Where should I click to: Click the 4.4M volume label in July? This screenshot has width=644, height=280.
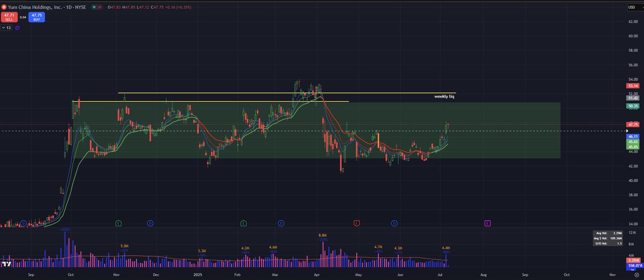click(445, 248)
